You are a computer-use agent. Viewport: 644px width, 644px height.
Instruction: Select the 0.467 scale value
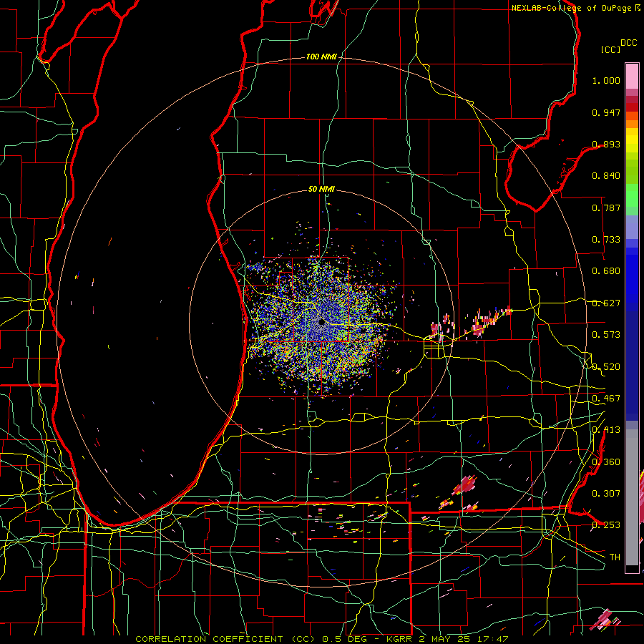[606, 399]
